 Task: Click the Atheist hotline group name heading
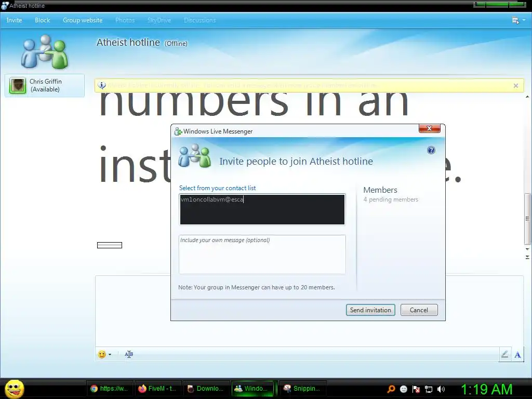pyautogui.click(x=128, y=43)
